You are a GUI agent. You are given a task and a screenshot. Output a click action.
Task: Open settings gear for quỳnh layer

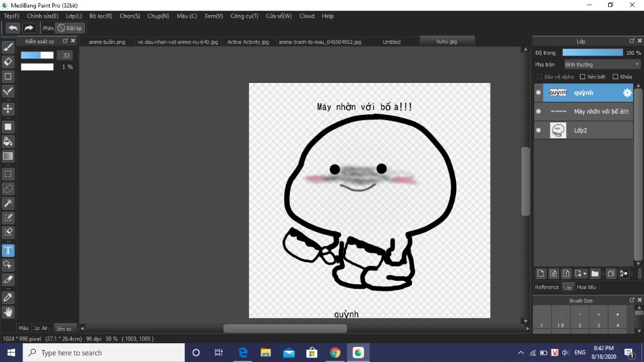627,93
